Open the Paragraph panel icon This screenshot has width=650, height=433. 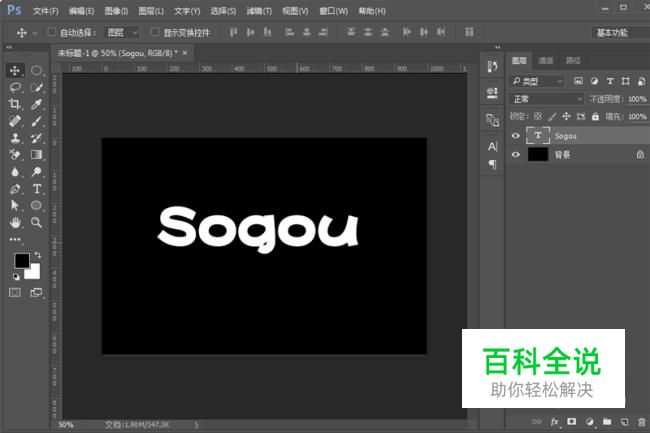[492, 164]
